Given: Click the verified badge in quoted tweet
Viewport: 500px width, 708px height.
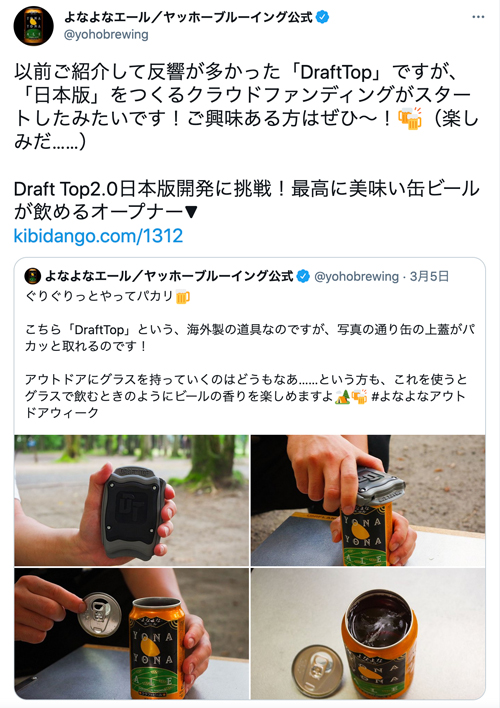Looking at the screenshot, I should pos(303,276).
